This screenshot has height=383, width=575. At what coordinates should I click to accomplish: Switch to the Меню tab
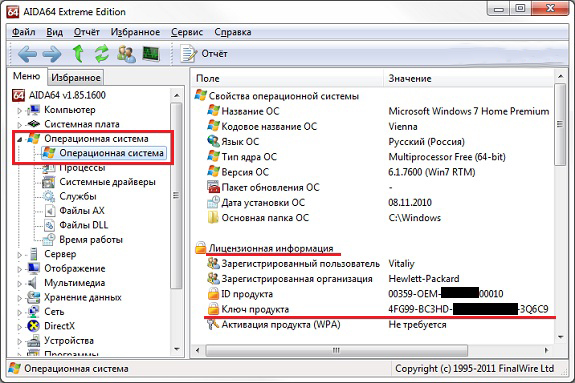(26, 76)
